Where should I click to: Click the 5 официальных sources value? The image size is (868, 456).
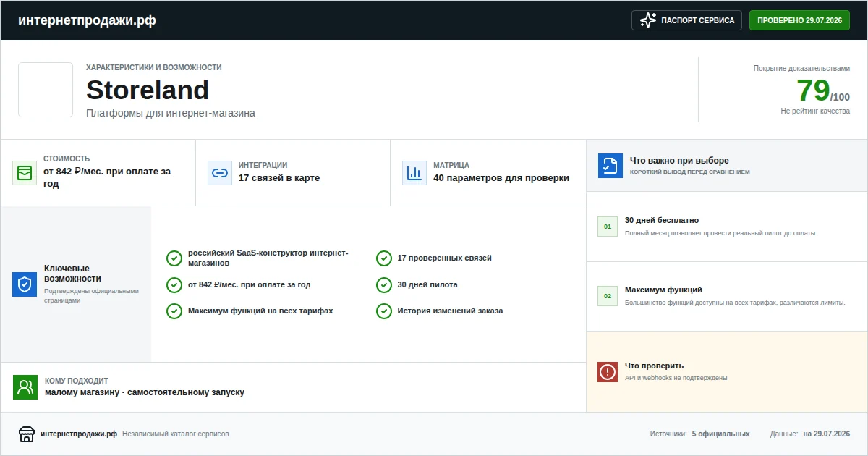click(x=720, y=434)
